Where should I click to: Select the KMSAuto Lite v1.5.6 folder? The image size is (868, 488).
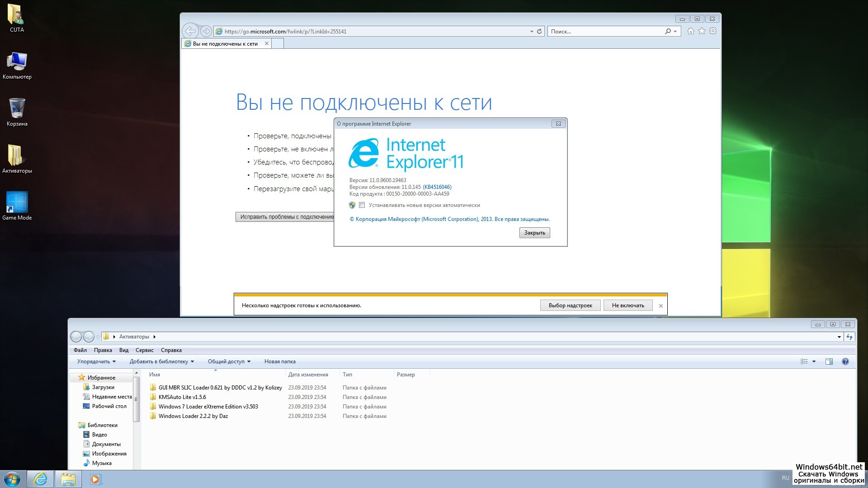pos(182,397)
